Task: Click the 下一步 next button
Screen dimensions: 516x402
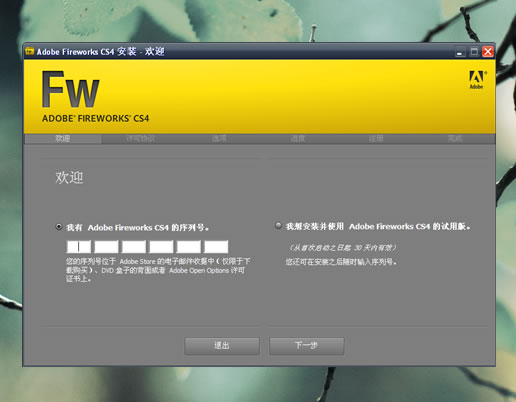Action: point(307,346)
